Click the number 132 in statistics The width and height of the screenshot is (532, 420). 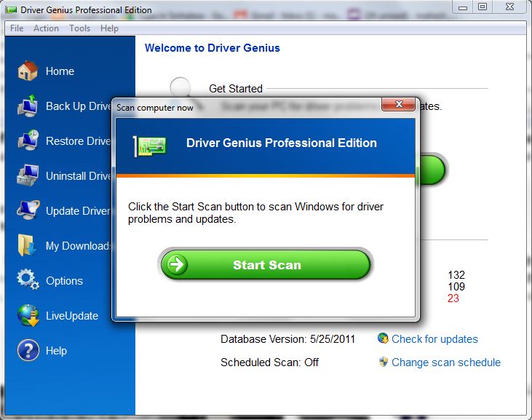[x=456, y=275]
